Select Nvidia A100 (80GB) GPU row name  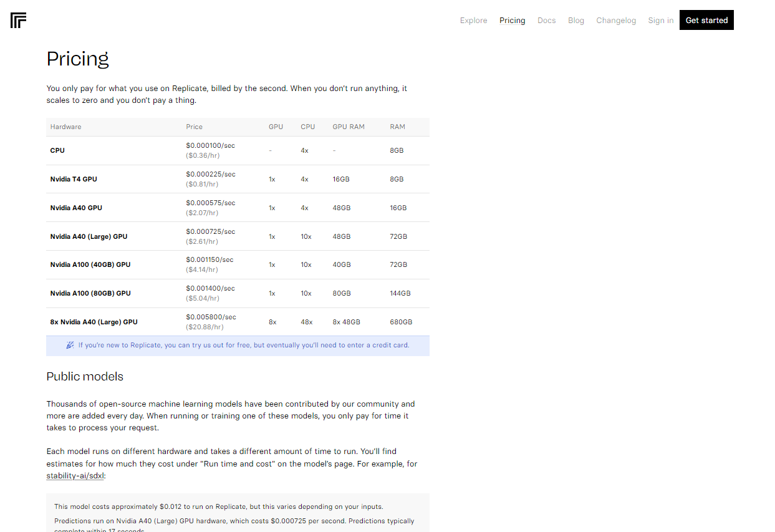(90, 293)
